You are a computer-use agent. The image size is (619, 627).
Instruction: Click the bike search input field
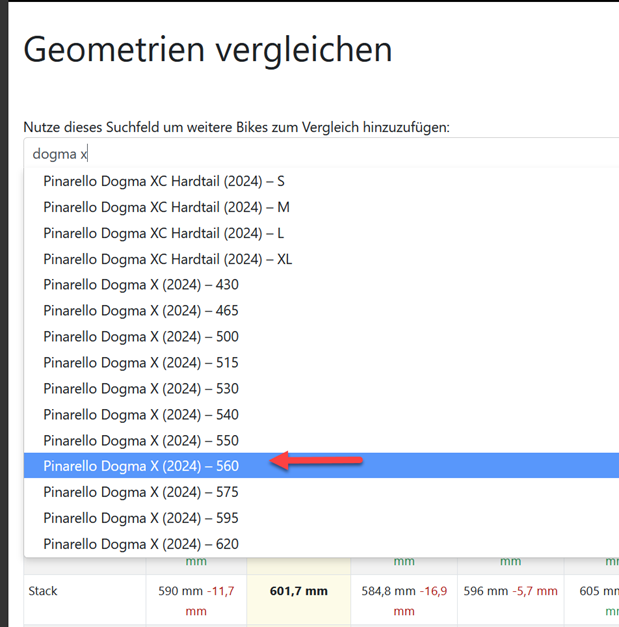click(320, 154)
